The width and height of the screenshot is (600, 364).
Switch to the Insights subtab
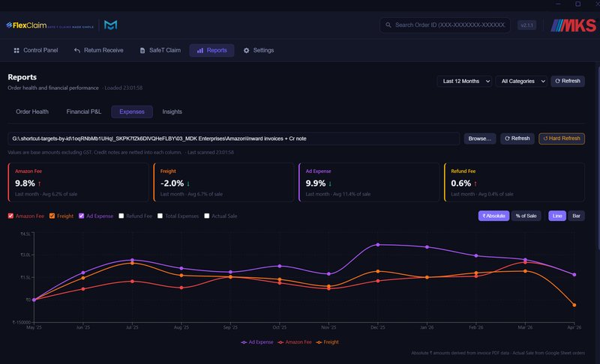172,112
